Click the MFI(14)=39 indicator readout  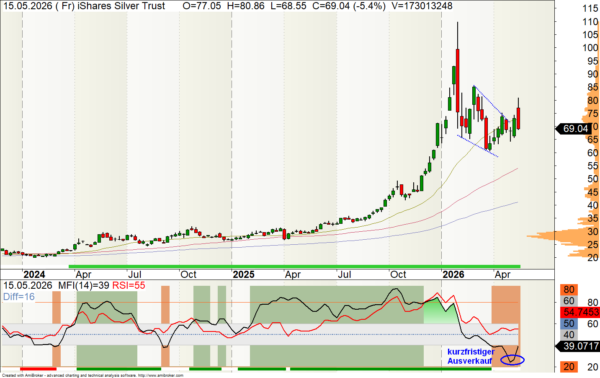83,285
